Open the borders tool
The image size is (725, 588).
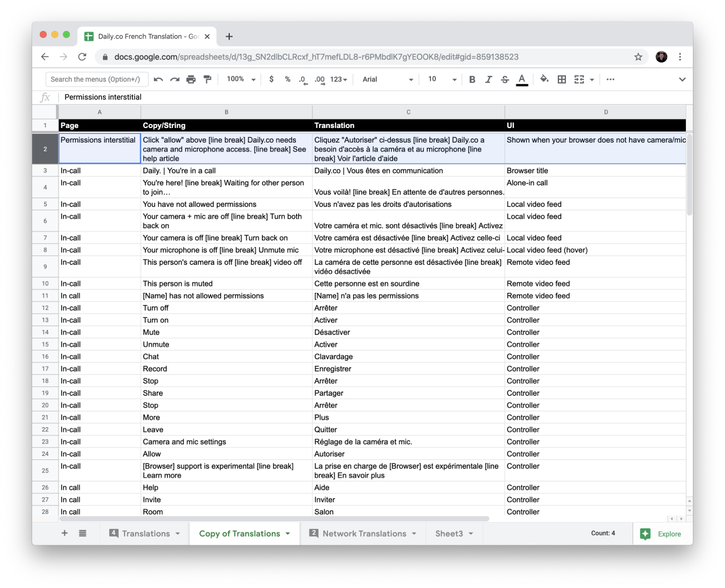tap(562, 79)
